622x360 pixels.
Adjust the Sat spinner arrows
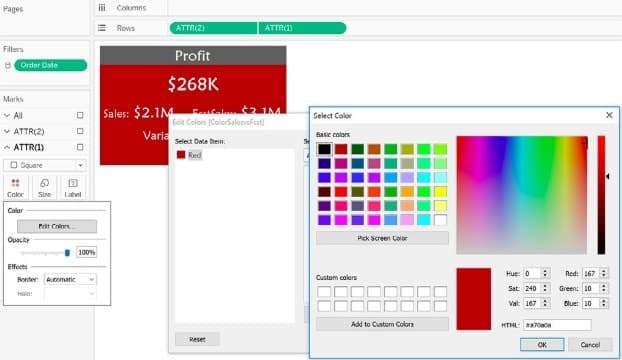545,288
